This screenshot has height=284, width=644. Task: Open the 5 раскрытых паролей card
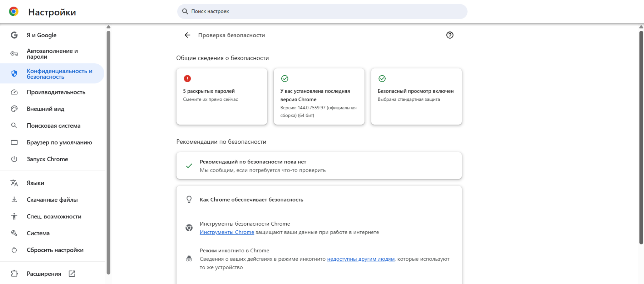pyautogui.click(x=222, y=96)
